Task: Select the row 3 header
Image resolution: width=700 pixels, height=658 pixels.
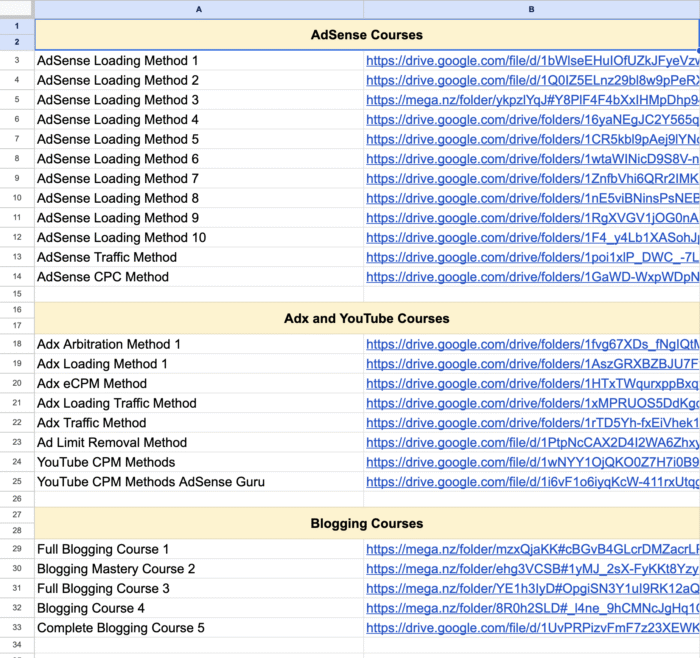Action: (17, 60)
